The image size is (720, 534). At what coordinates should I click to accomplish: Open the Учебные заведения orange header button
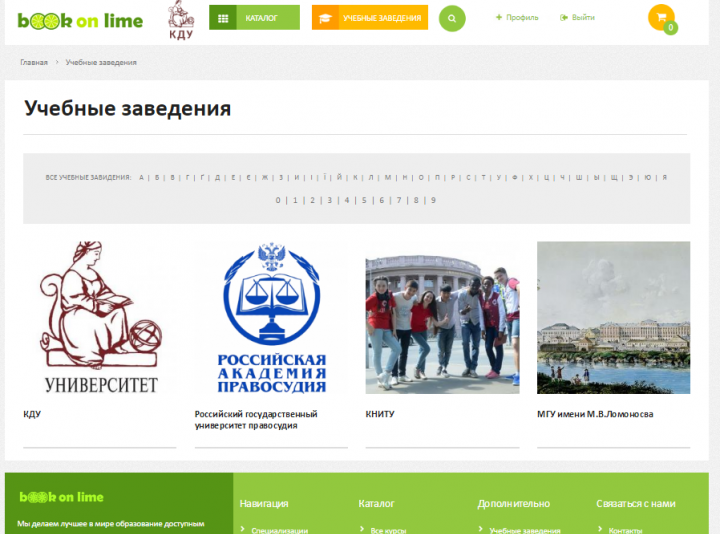[370, 17]
